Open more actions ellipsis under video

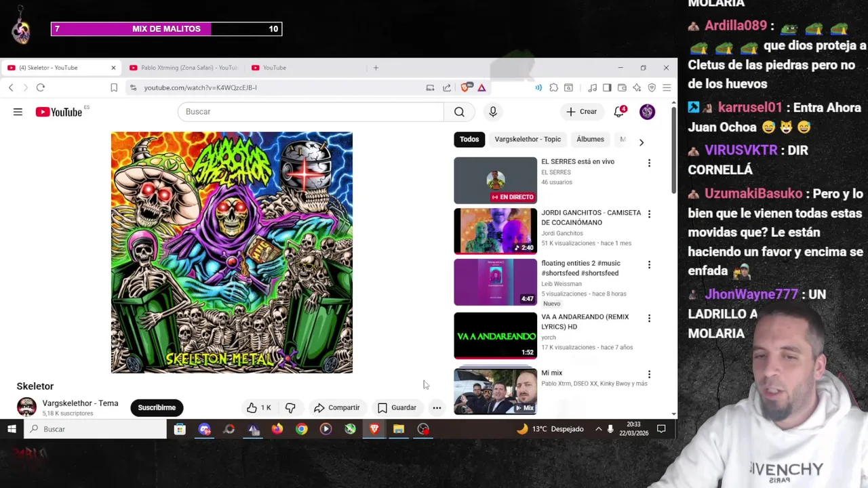(x=437, y=407)
